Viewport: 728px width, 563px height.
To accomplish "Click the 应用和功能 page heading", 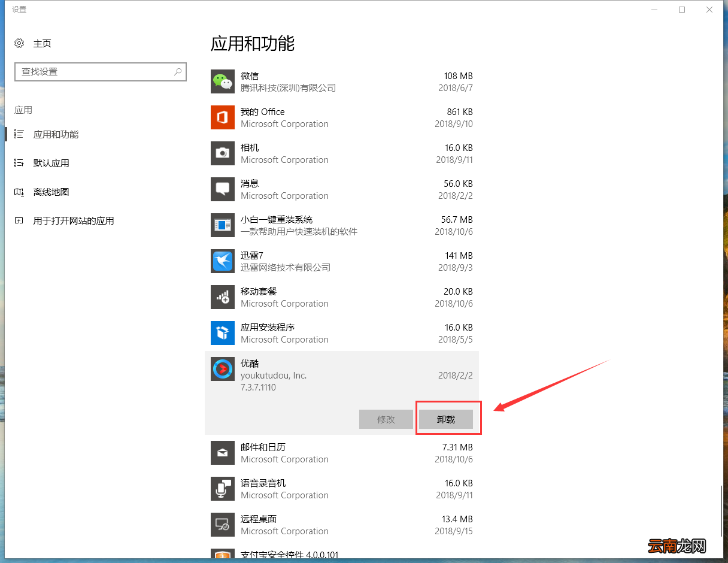I will (253, 43).
